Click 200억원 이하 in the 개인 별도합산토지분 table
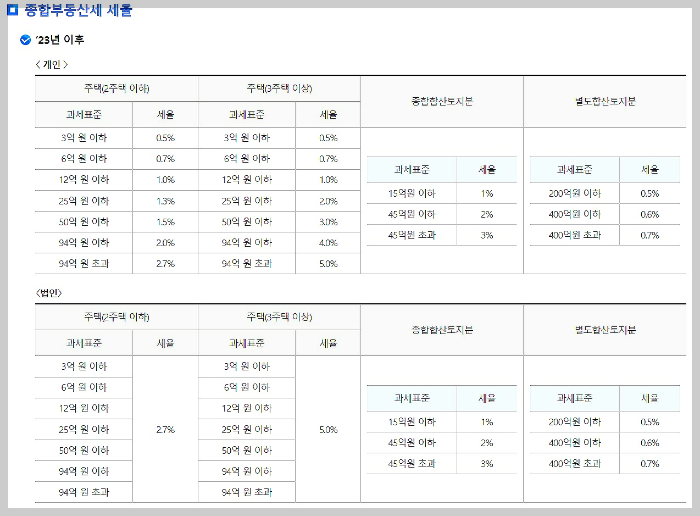The height and width of the screenshot is (516, 700). pyautogui.click(x=575, y=193)
